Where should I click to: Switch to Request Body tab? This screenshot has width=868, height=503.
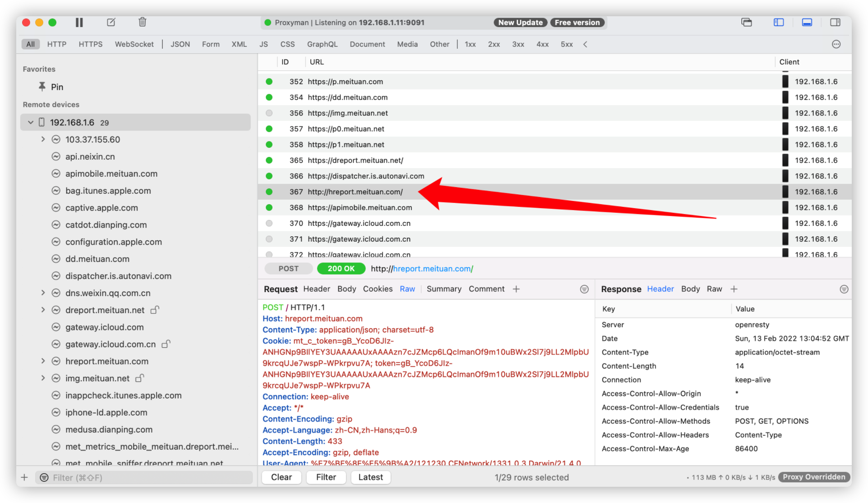[346, 289]
